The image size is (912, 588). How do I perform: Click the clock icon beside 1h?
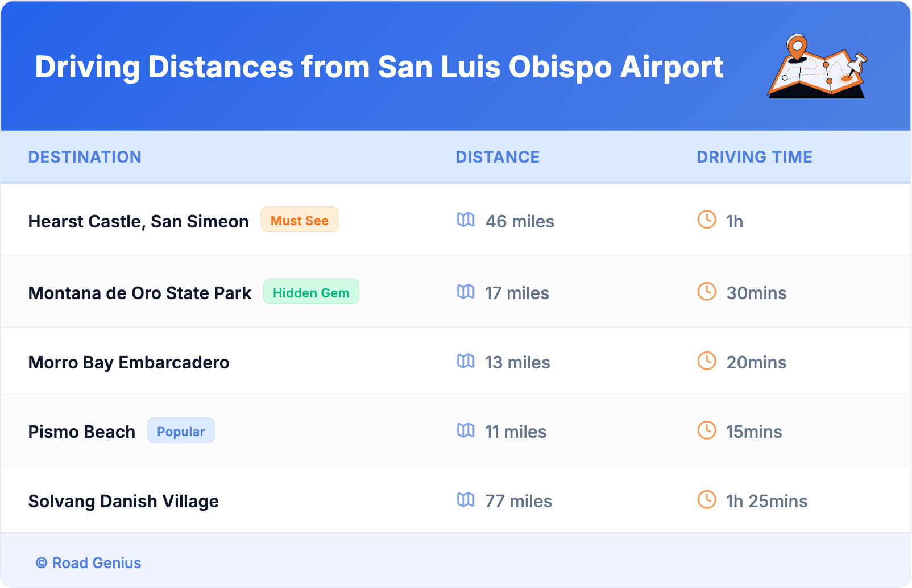[707, 220]
